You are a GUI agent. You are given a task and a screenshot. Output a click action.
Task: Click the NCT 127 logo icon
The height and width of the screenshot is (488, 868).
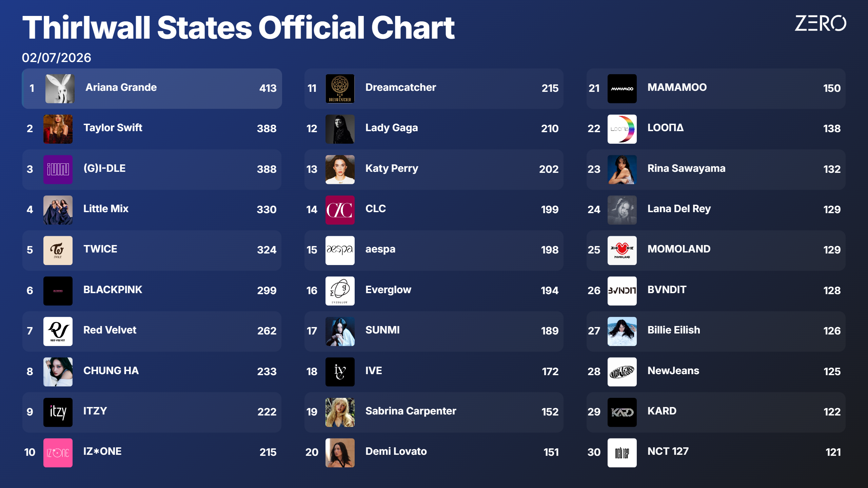622,453
